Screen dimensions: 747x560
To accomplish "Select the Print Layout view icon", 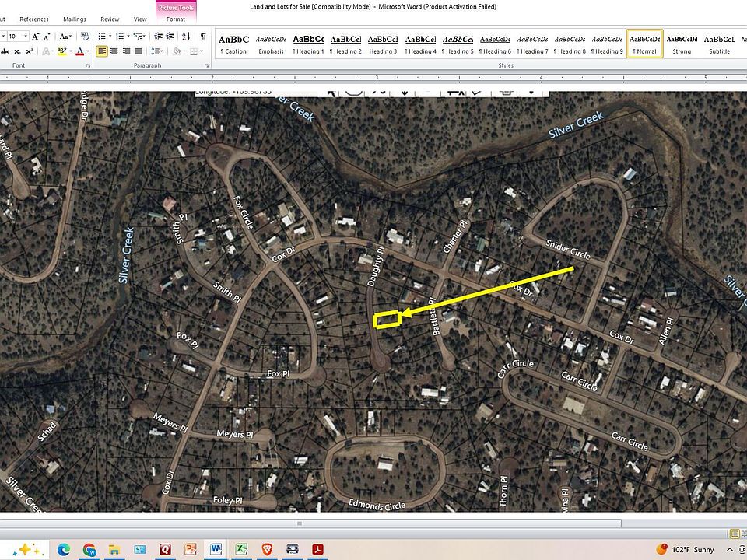I will pyautogui.click(x=734, y=534).
